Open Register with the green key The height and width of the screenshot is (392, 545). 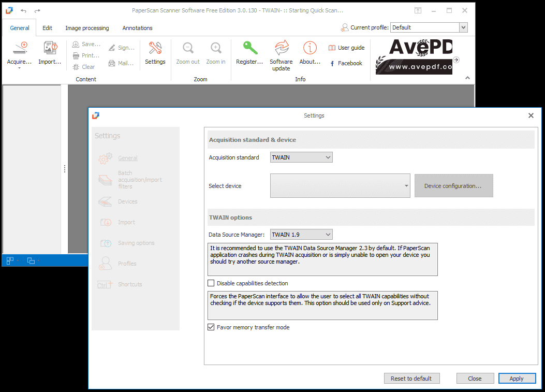click(249, 53)
